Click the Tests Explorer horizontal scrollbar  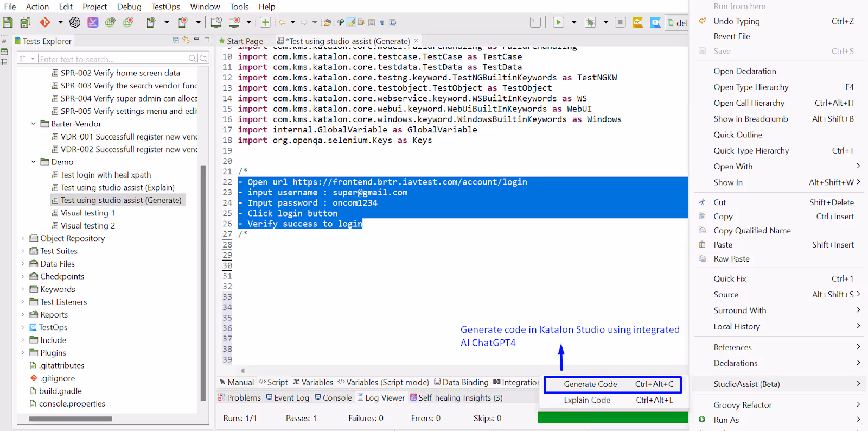70,419
